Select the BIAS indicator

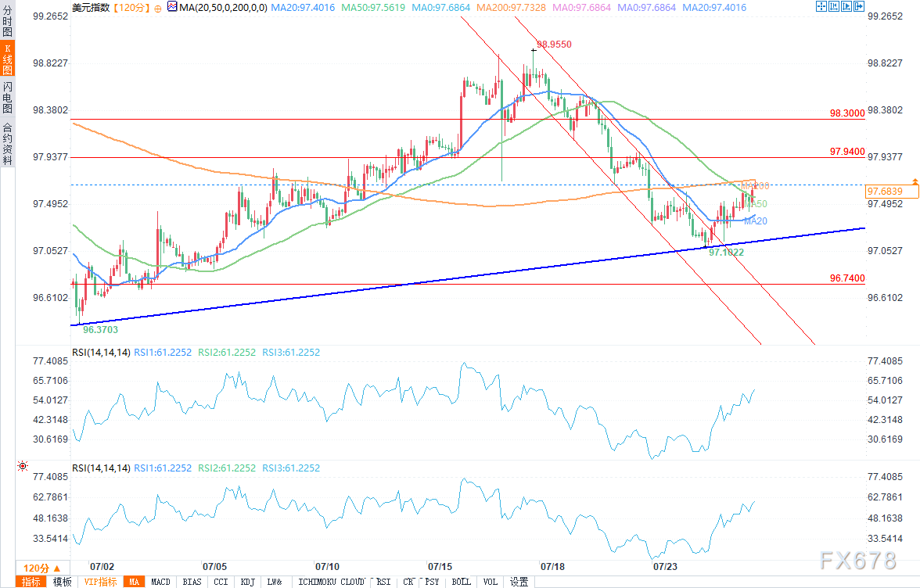(192, 582)
